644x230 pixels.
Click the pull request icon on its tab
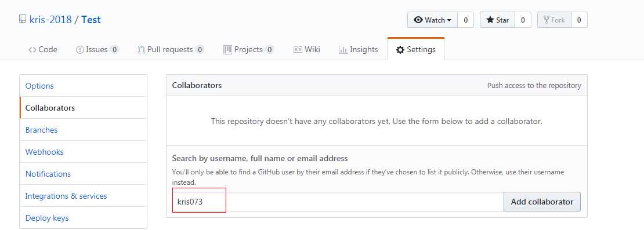(142, 50)
